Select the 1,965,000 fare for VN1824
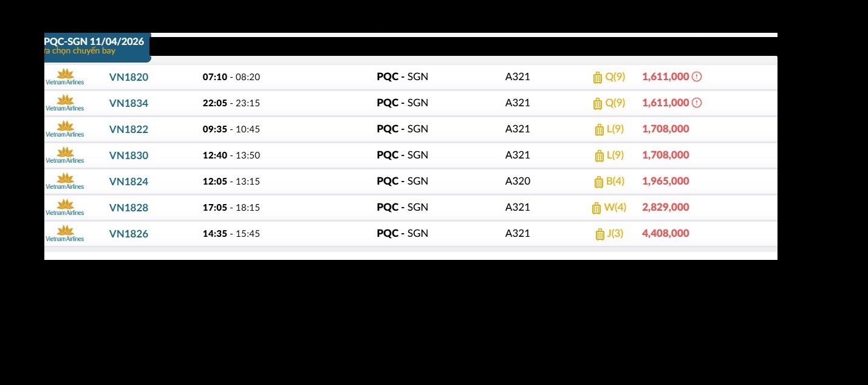 pyautogui.click(x=665, y=181)
